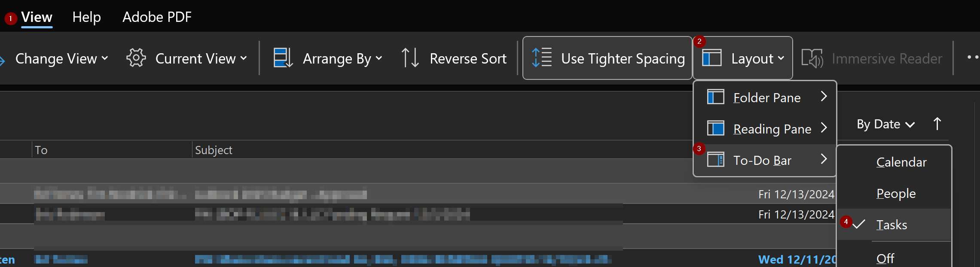
Task: Click the ascending sort arrow beside By Date
Action: (x=937, y=124)
